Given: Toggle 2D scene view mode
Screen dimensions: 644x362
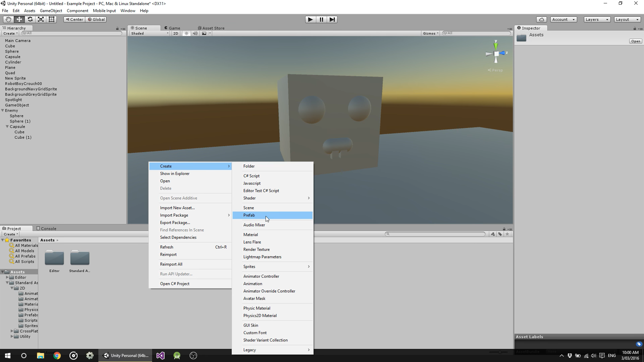Looking at the screenshot, I should [x=176, y=33].
